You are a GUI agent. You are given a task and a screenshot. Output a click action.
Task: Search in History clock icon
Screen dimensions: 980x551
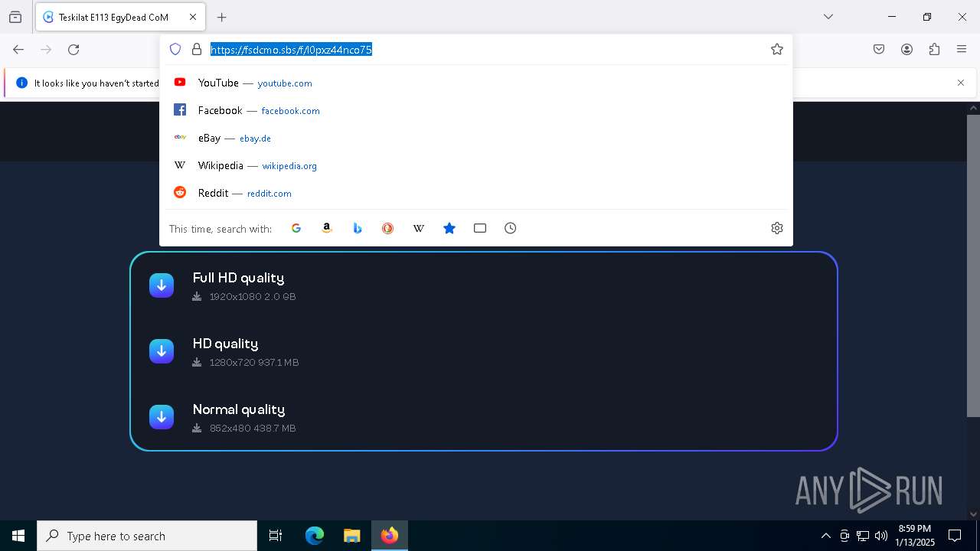point(511,228)
